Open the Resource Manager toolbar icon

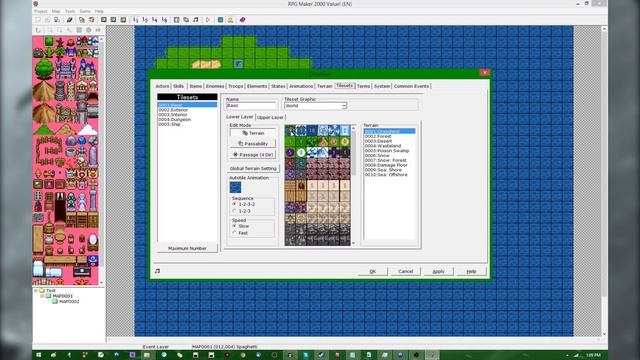(x=186, y=20)
